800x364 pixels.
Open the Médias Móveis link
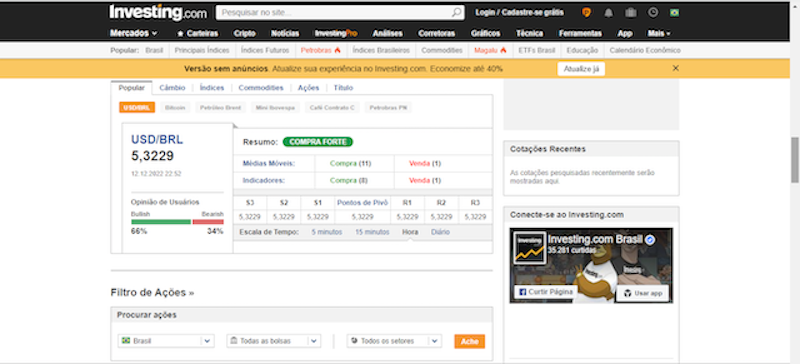[x=269, y=163]
